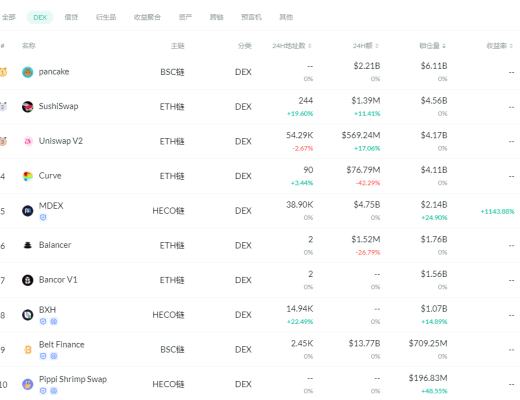Click the 名称 column header
Viewport: 520px width, 400px height.
pyautogui.click(x=28, y=45)
